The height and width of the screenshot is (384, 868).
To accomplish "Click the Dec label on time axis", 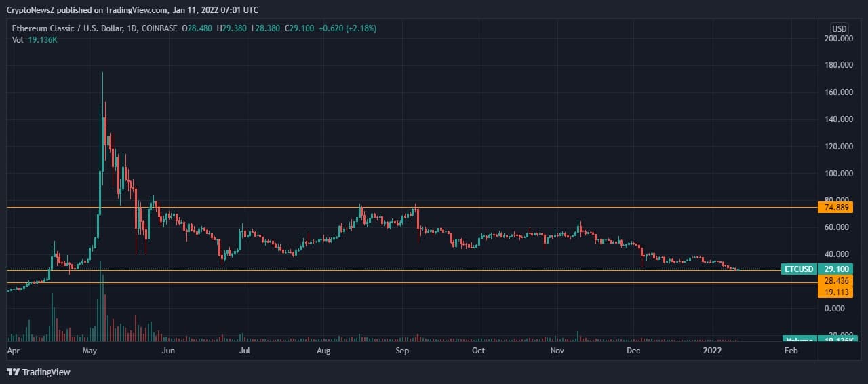I will [633, 351].
